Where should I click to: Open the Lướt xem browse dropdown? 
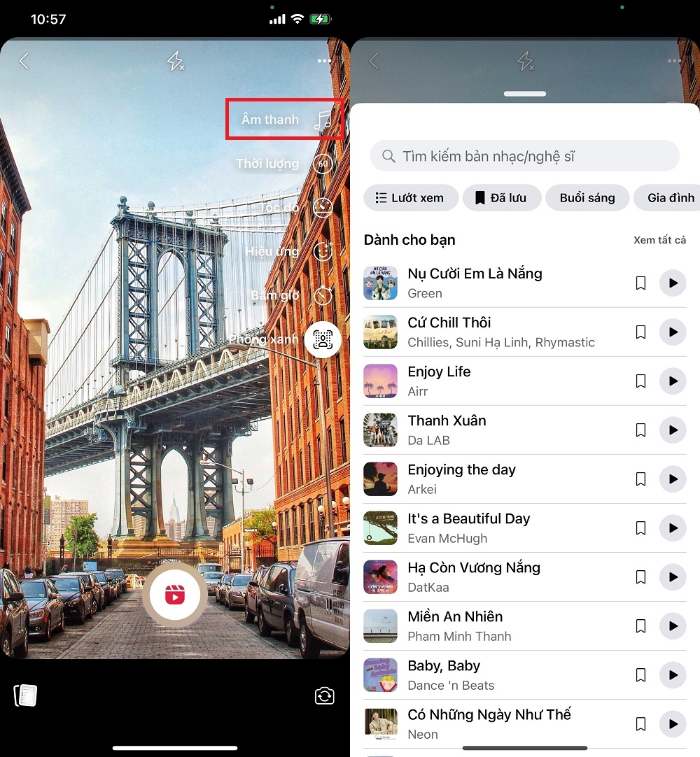tap(411, 197)
